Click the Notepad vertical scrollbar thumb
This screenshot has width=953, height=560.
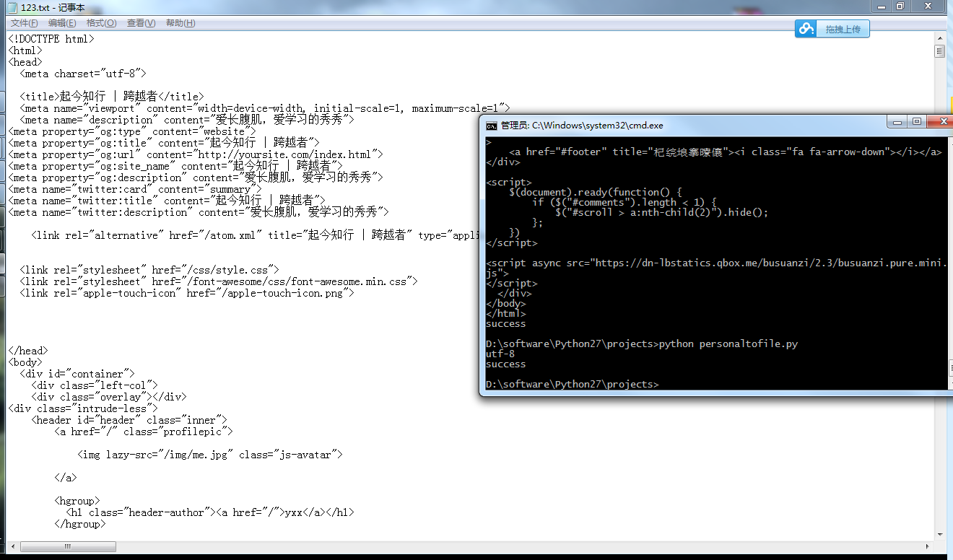[939, 51]
